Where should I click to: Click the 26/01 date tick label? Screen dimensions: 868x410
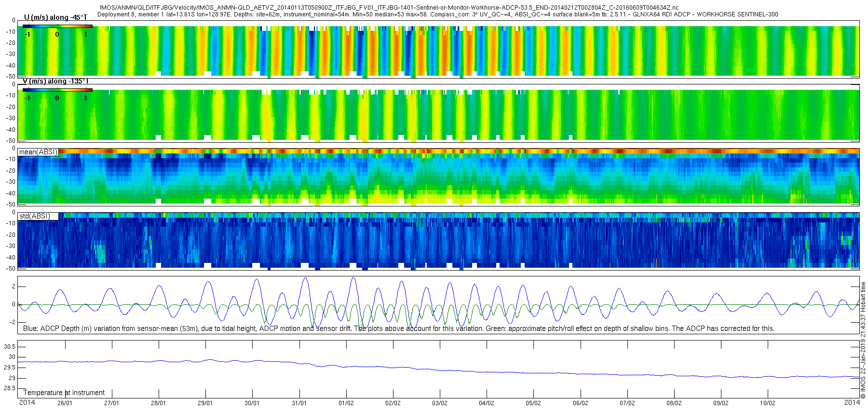click(65, 403)
